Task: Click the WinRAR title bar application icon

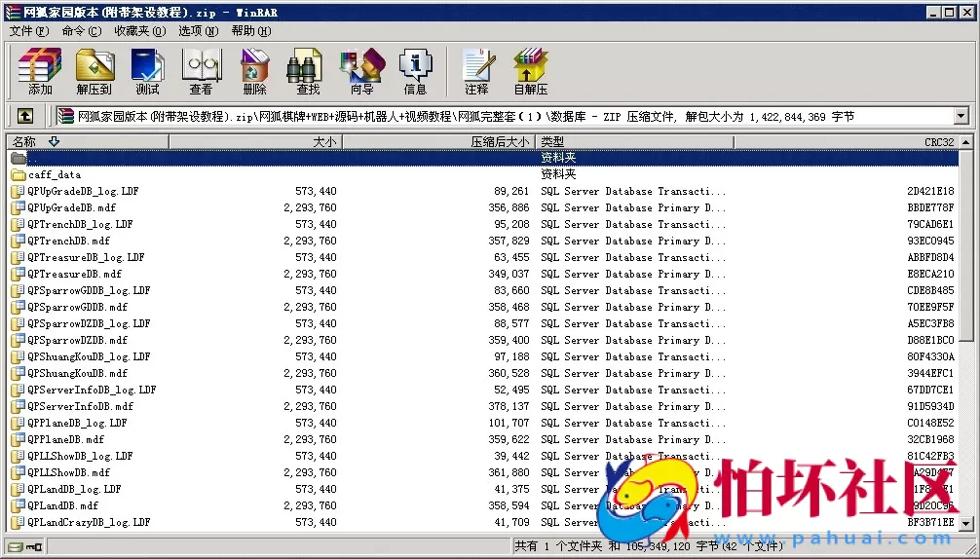Action: pos(12,12)
